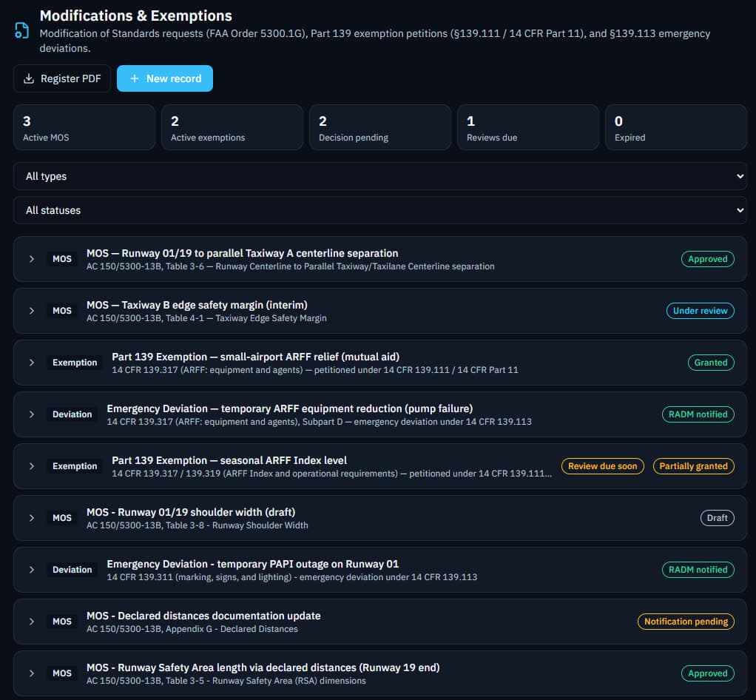Viewport: 756px width, 700px height.
Task: Click the Register PDF button
Action: tap(62, 78)
